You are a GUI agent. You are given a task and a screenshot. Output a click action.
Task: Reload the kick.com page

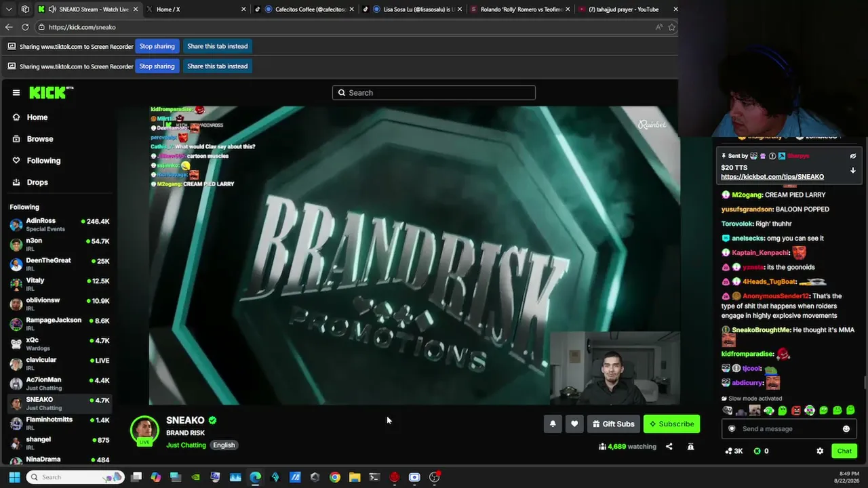point(25,27)
